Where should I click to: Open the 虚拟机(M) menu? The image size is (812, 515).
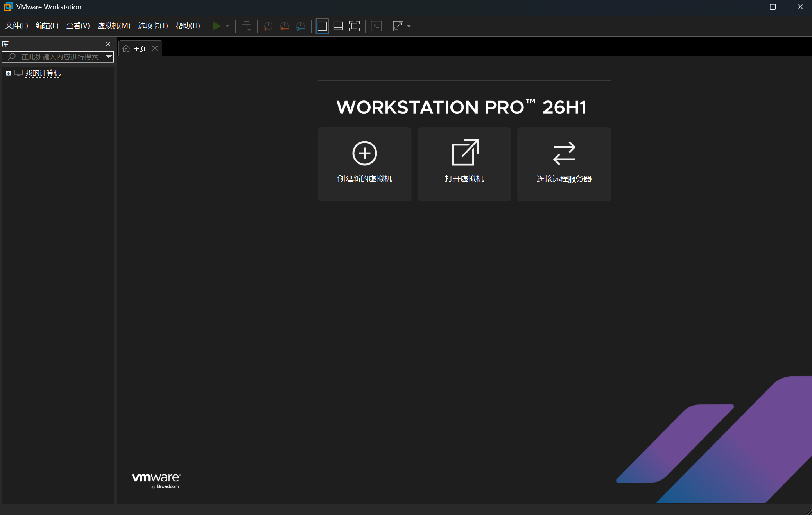coord(114,26)
